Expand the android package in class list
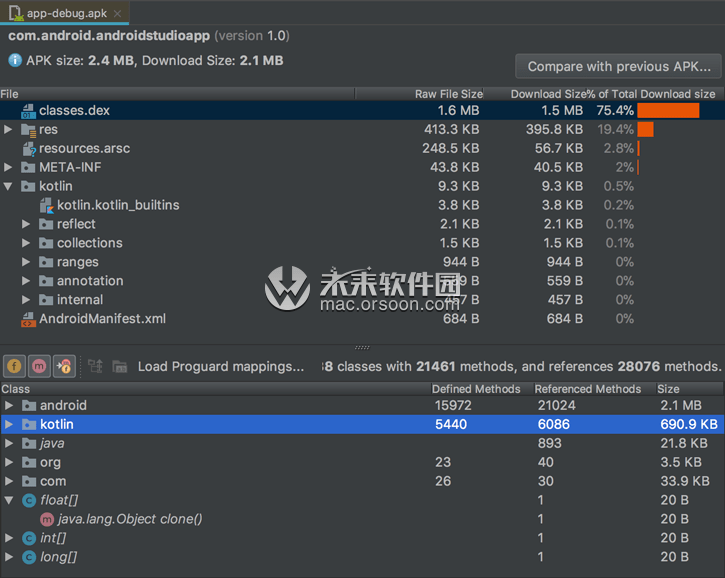 (9, 406)
